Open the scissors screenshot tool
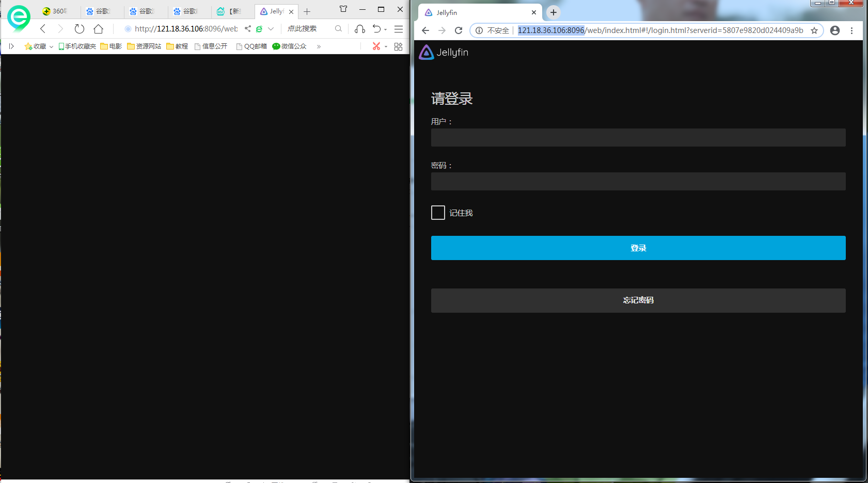This screenshot has height=483, width=868. (x=376, y=46)
